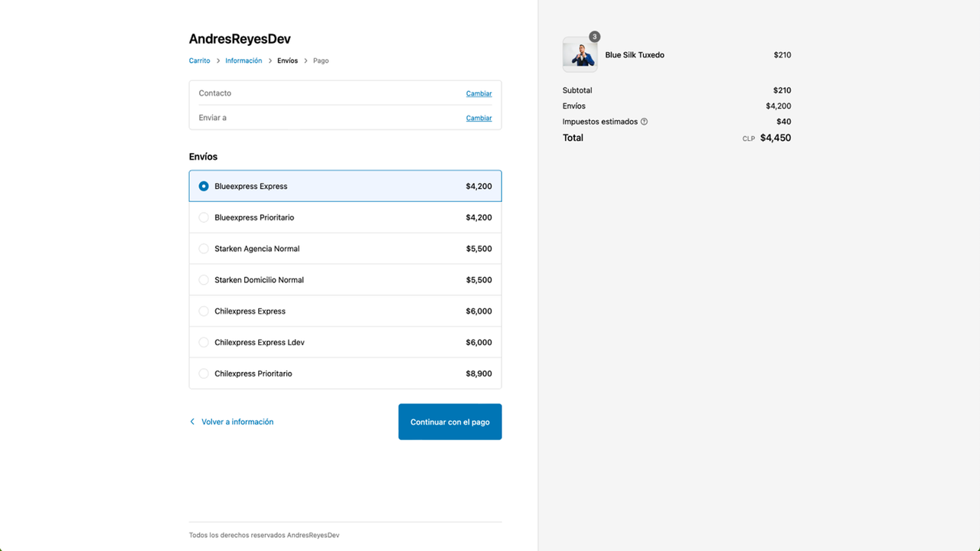The width and height of the screenshot is (980, 551).
Task: Click the back chevron before Volver a información
Action: (192, 422)
